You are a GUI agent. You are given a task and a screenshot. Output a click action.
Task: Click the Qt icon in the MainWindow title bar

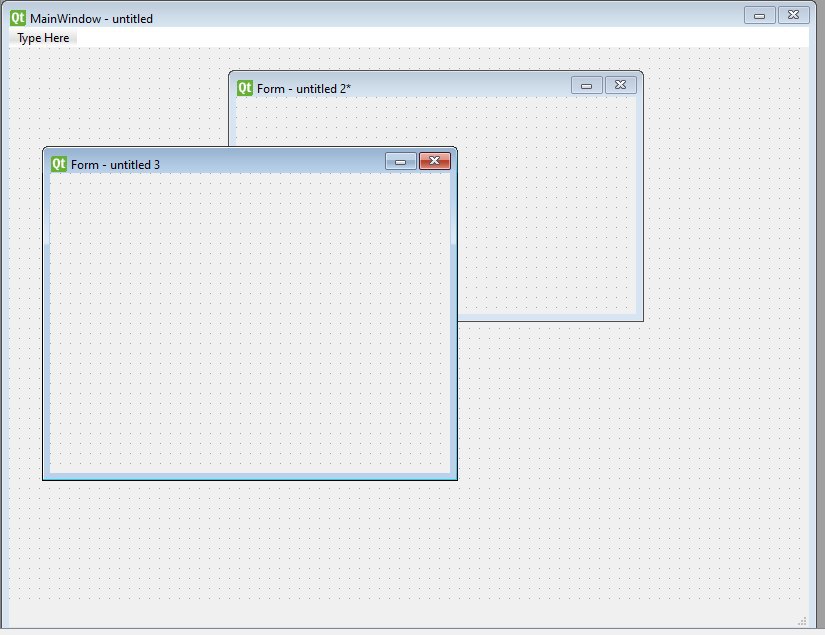(18, 18)
